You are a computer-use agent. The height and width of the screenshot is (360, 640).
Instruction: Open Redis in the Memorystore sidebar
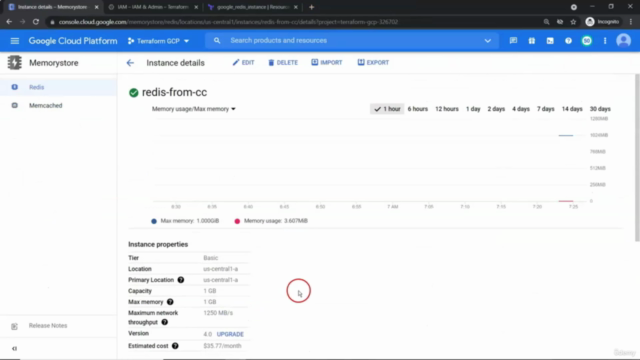[x=58, y=87]
